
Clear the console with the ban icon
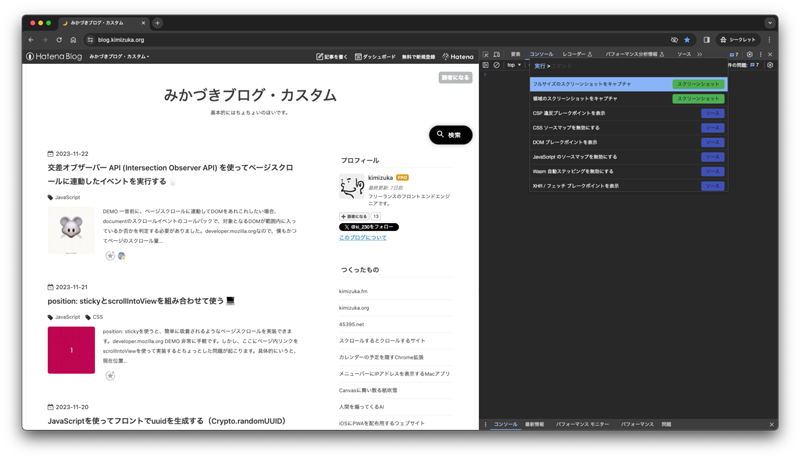496,65
